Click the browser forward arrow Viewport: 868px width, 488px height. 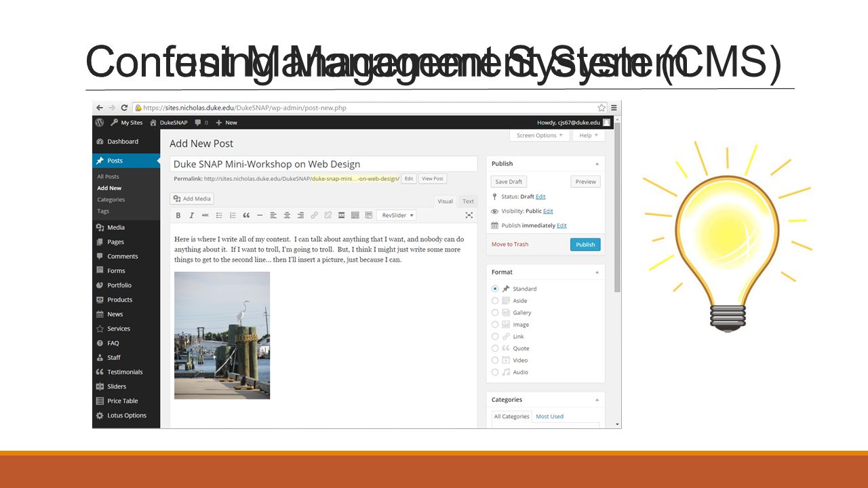(x=112, y=108)
